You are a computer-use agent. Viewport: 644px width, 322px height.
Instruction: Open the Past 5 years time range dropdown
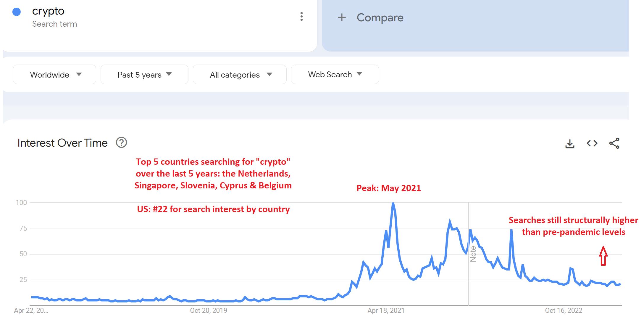click(x=144, y=74)
